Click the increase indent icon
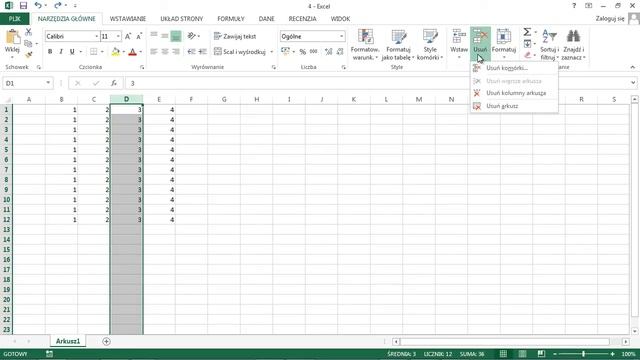640x360 pixels. coord(202,51)
